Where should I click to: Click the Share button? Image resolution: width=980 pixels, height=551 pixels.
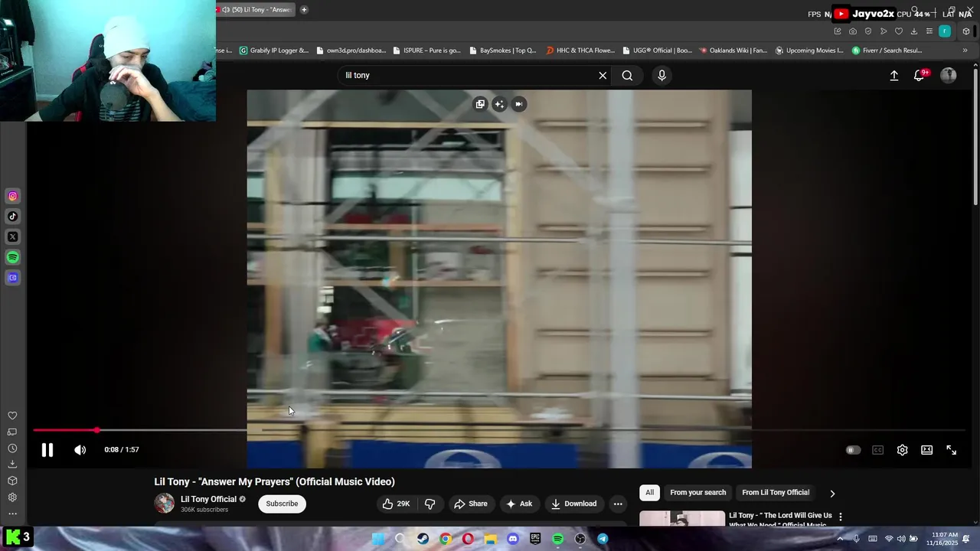pyautogui.click(x=470, y=504)
